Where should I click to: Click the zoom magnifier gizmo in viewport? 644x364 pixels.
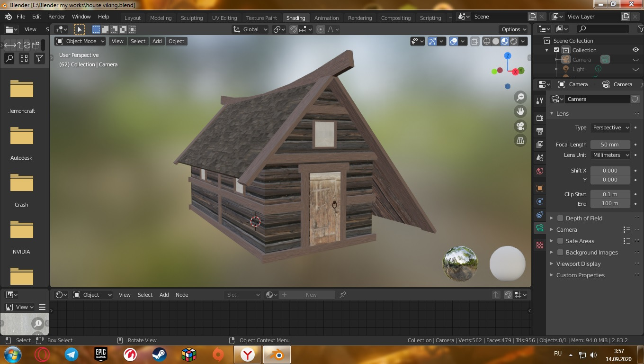tap(520, 97)
